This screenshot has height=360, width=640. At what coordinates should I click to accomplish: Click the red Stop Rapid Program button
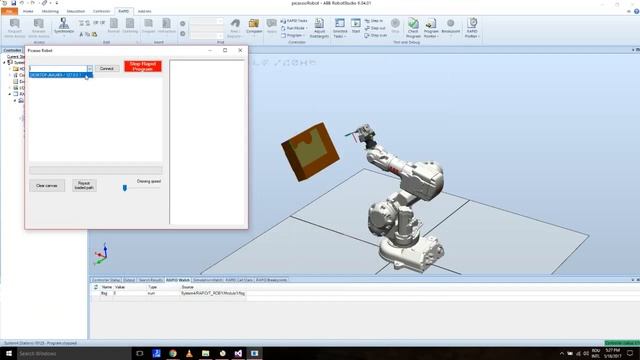click(x=143, y=67)
